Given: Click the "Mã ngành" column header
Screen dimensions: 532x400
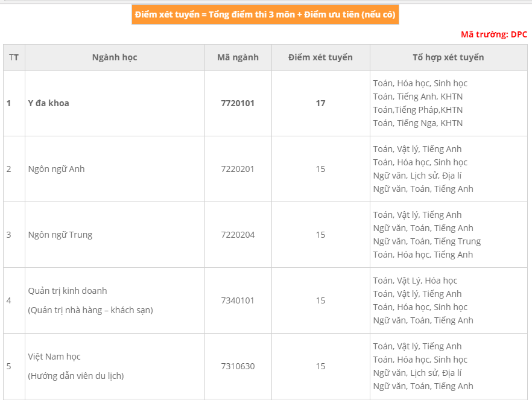Looking at the screenshot, I should tap(238, 57).
